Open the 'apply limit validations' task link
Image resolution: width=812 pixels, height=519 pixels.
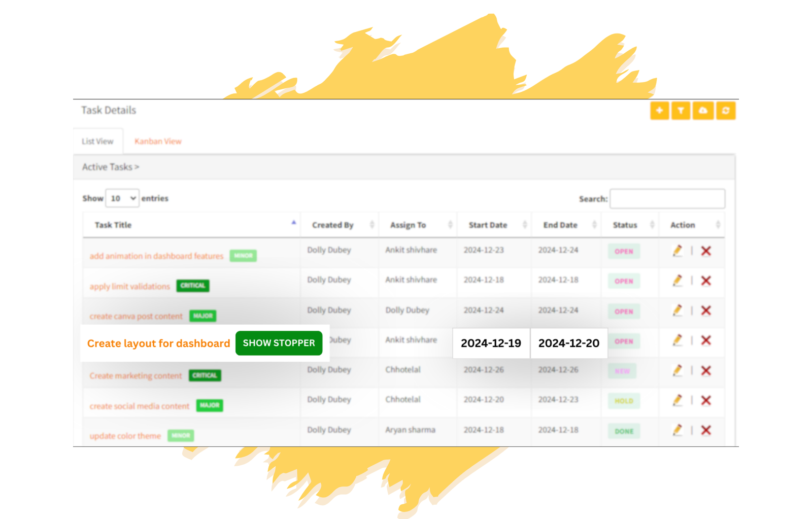130,286
